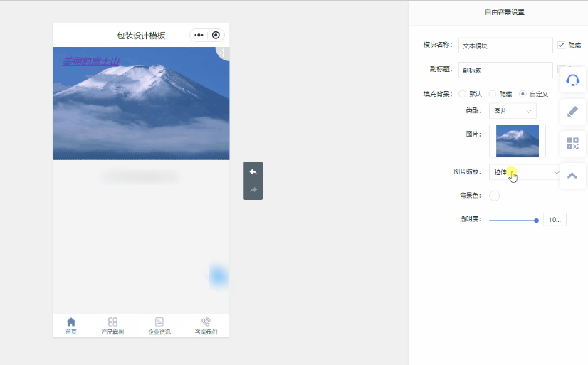Click the redo arrow button

(253, 190)
